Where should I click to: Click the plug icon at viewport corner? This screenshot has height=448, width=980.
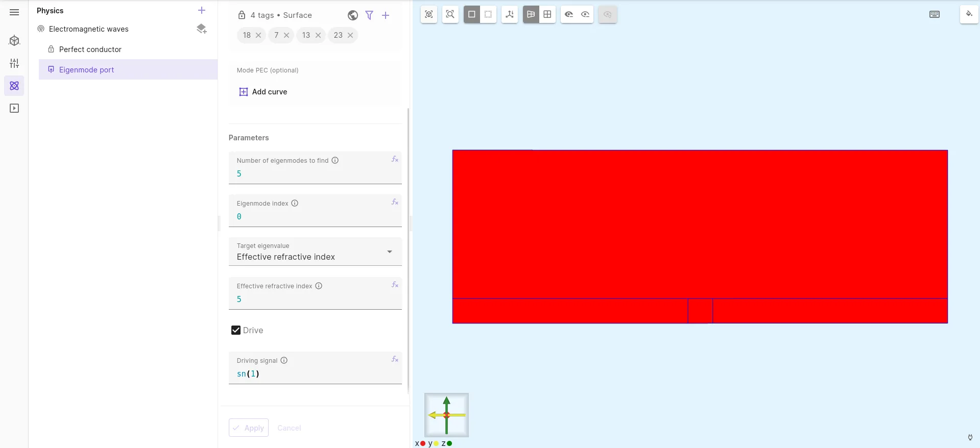click(x=970, y=437)
